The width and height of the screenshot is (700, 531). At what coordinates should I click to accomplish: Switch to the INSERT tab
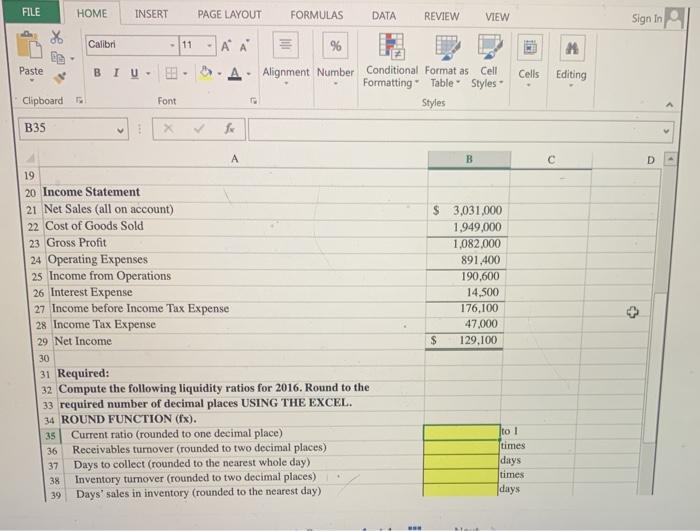[x=151, y=14]
